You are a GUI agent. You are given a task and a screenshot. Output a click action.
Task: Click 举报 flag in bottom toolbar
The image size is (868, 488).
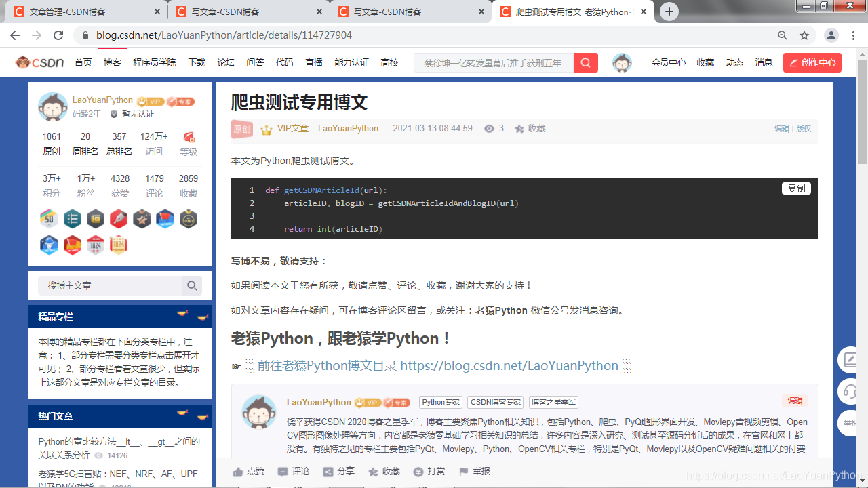[x=475, y=471]
